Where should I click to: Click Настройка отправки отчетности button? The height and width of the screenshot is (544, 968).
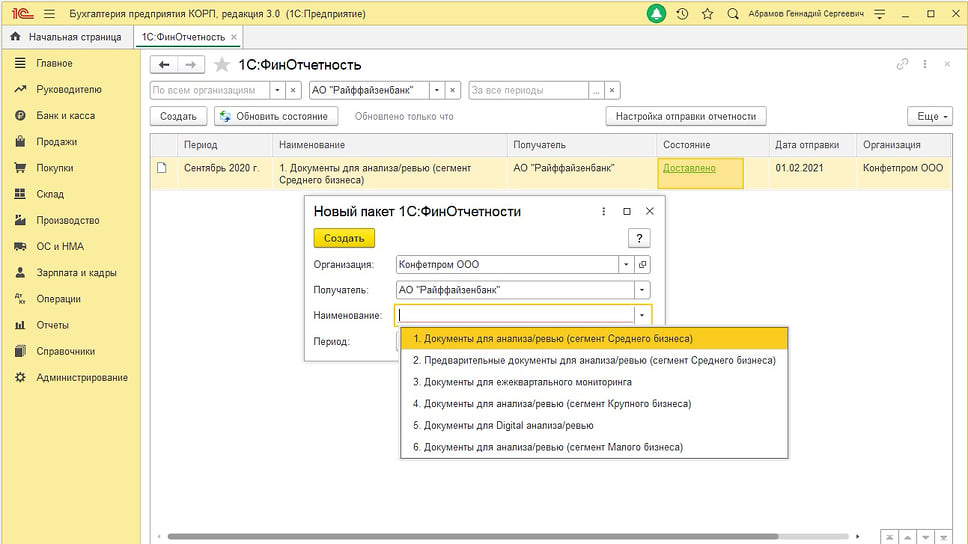tap(685, 116)
